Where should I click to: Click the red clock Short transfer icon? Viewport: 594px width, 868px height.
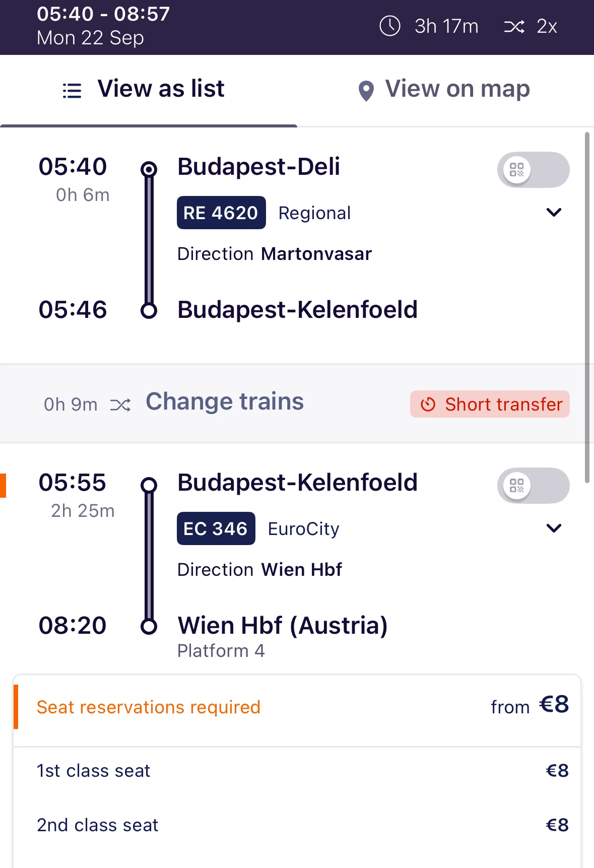(x=428, y=405)
